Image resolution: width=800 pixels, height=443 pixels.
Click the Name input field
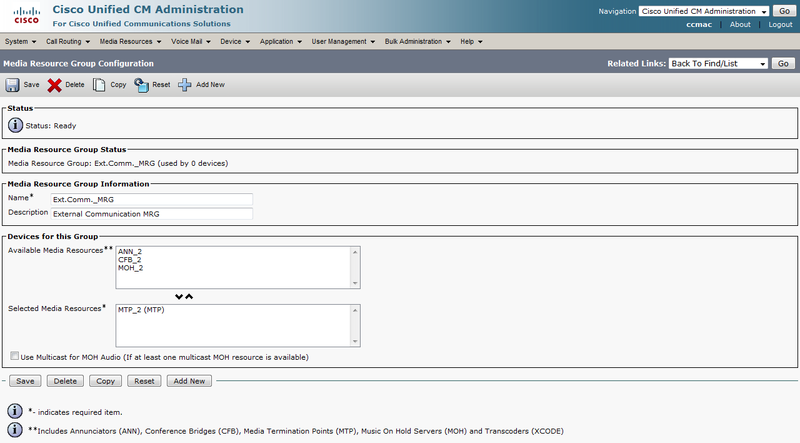click(152, 199)
